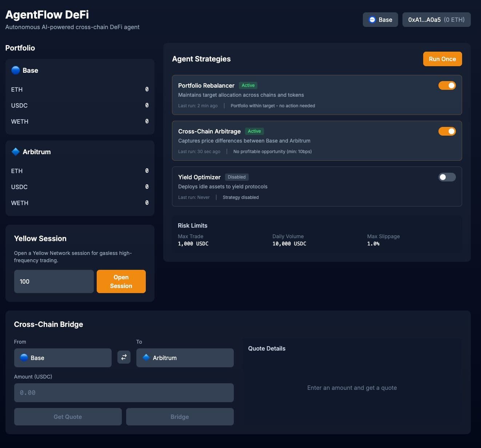Click the Portfolio Rebalancer title
This screenshot has width=481, height=448.
206,85
